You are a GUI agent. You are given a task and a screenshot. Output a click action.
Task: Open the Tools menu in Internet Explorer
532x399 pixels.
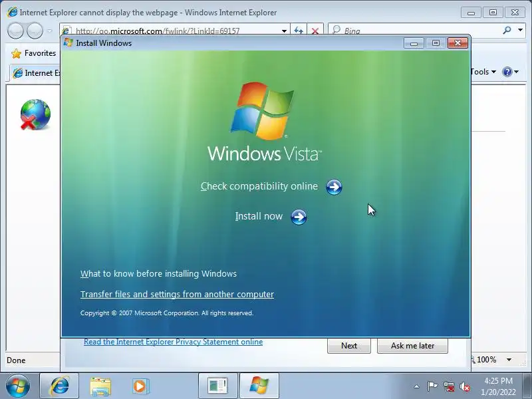483,72
